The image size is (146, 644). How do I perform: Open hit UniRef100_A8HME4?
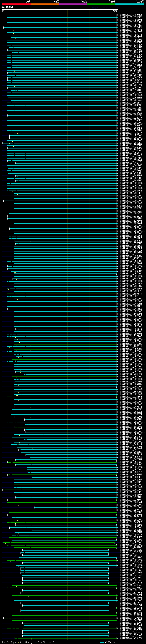pyautogui.click(x=131, y=15)
